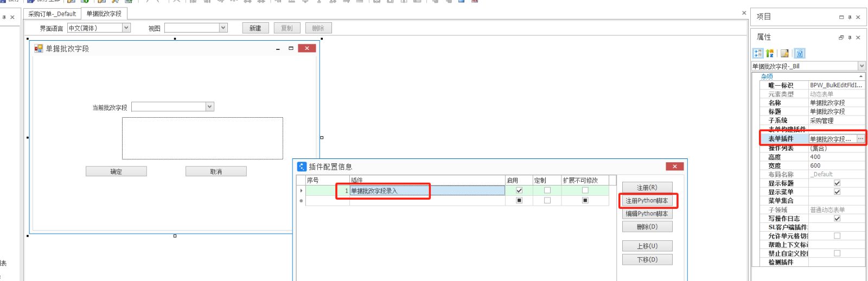Image resolution: width=868 pixels, height=281 pixels.
Task: Click the 插件 column header
Action: [x=427, y=180]
